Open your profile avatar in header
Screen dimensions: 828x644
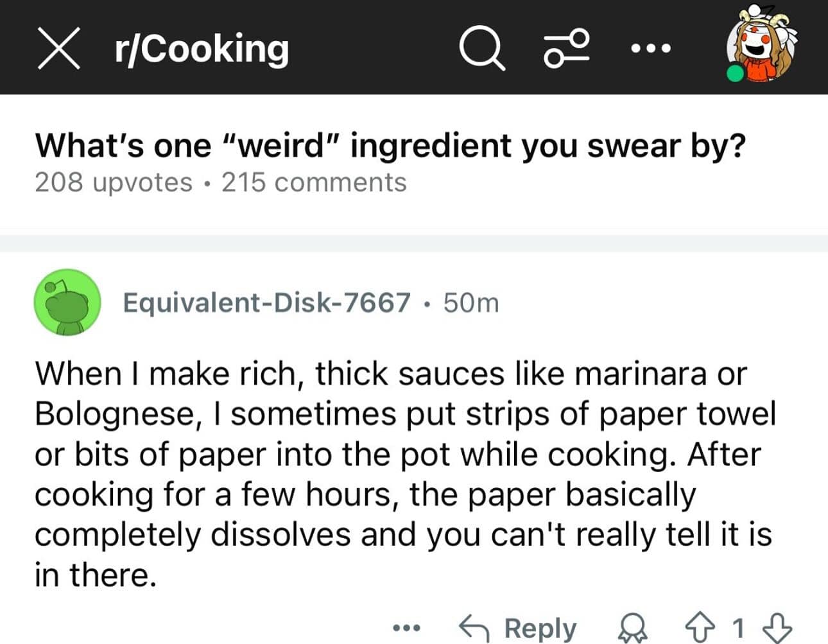[x=763, y=45]
